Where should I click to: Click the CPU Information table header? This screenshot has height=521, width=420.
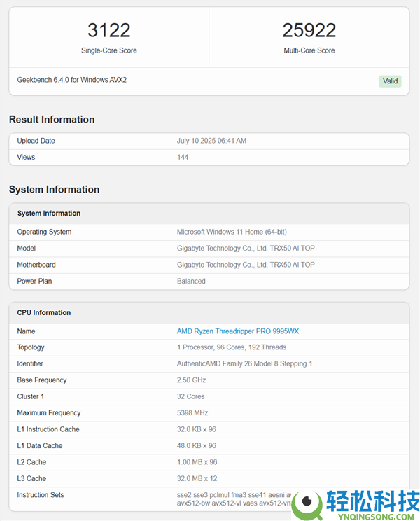(x=44, y=313)
